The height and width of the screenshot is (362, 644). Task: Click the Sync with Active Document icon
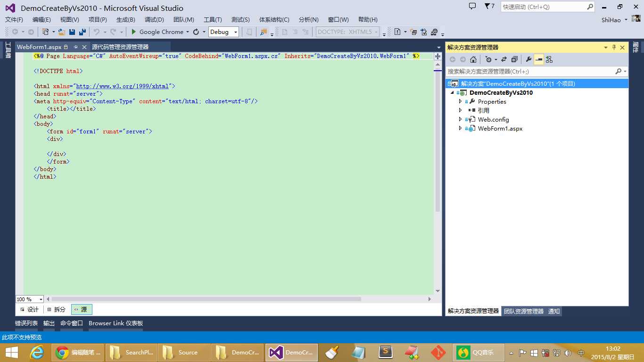504,59
